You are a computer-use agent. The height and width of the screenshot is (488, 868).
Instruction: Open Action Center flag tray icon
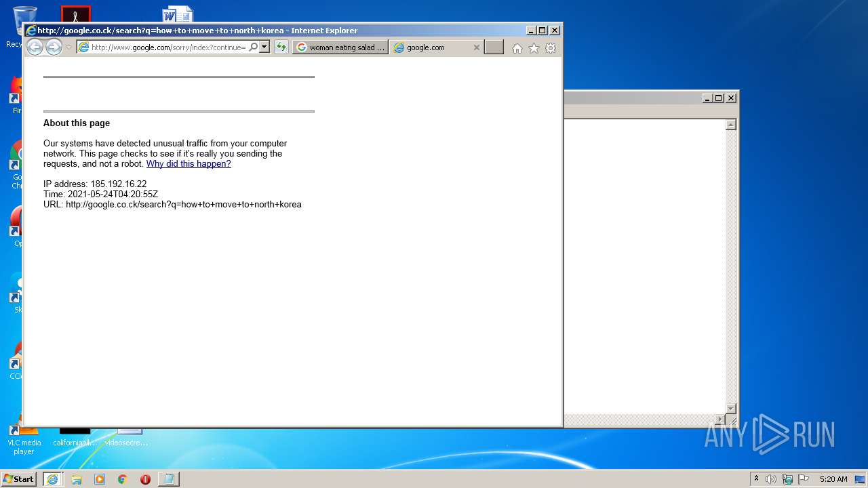(x=804, y=479)
